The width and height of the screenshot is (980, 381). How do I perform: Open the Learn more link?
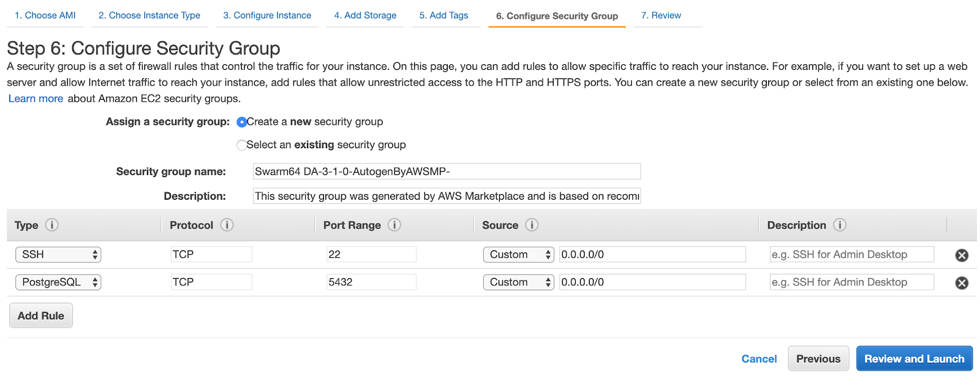[x=36, y=99]
